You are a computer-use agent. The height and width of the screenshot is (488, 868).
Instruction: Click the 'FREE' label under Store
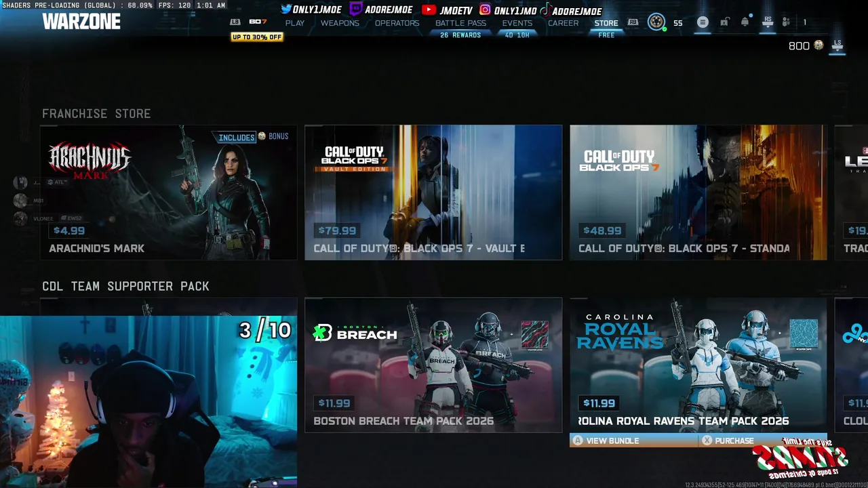click(x=606, y=35)
